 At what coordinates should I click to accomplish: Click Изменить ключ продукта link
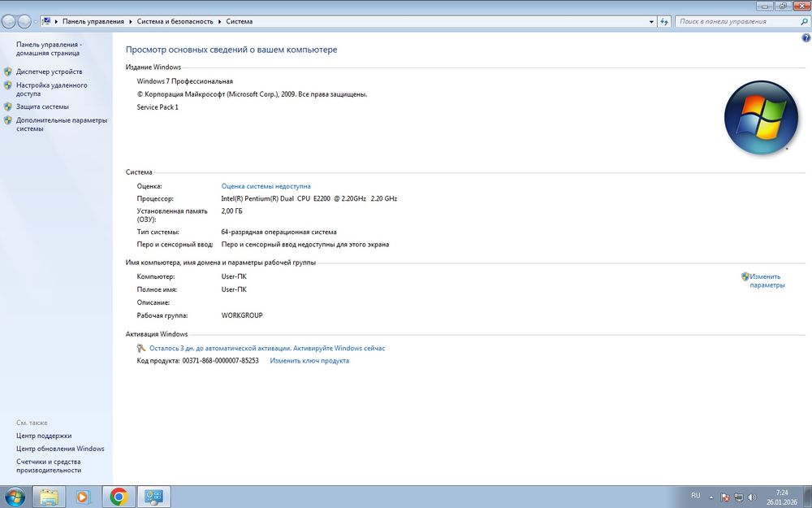309,361
